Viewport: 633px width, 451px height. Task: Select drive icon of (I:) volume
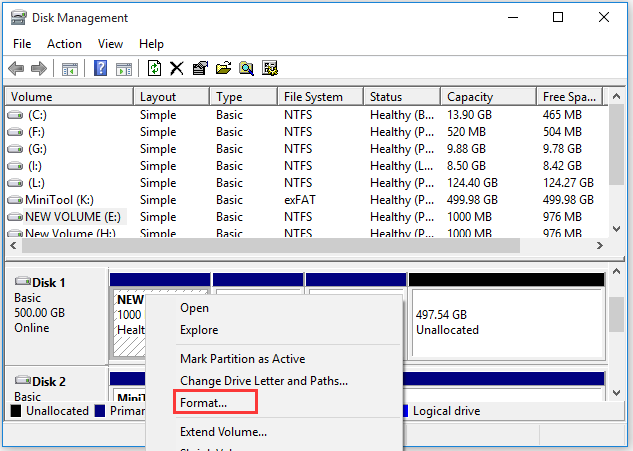pos(15,166)
